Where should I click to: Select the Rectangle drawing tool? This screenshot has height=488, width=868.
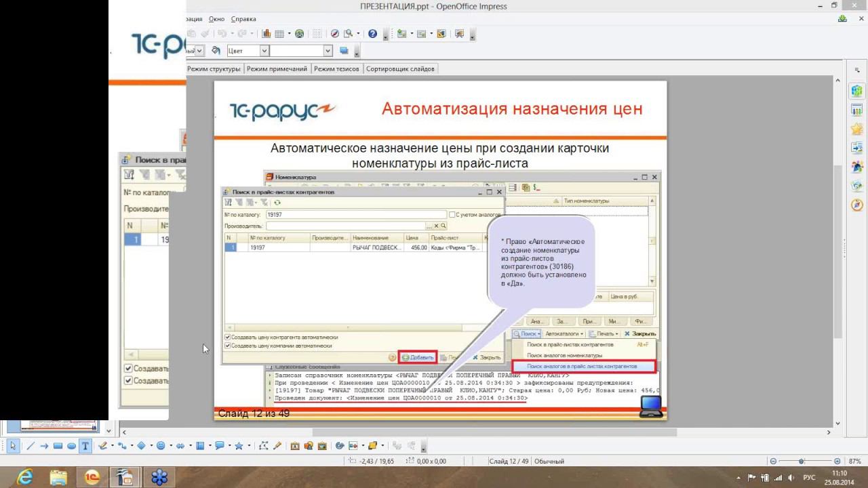click(x=58, y=446)
